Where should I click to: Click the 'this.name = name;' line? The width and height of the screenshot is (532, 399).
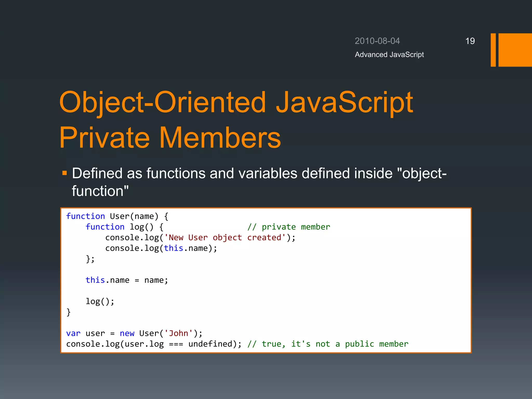127,280
